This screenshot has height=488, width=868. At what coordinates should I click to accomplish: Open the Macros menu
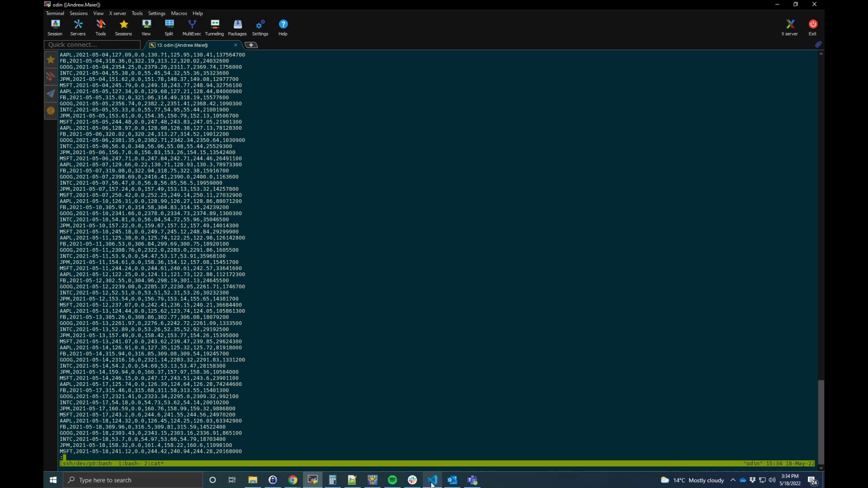click(179, 13)
